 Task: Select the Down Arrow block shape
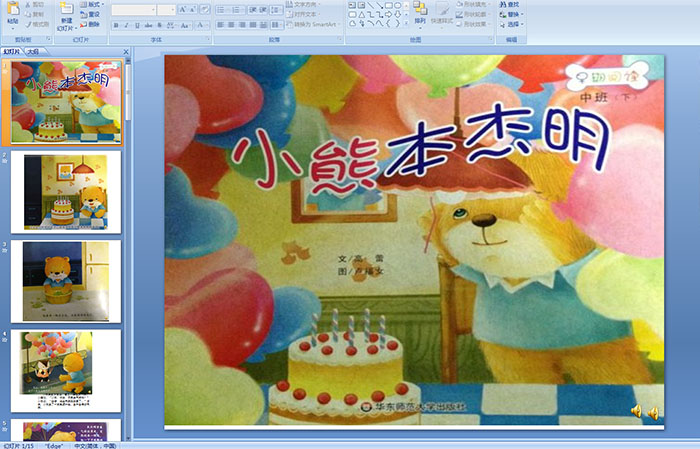pos(397,14)
